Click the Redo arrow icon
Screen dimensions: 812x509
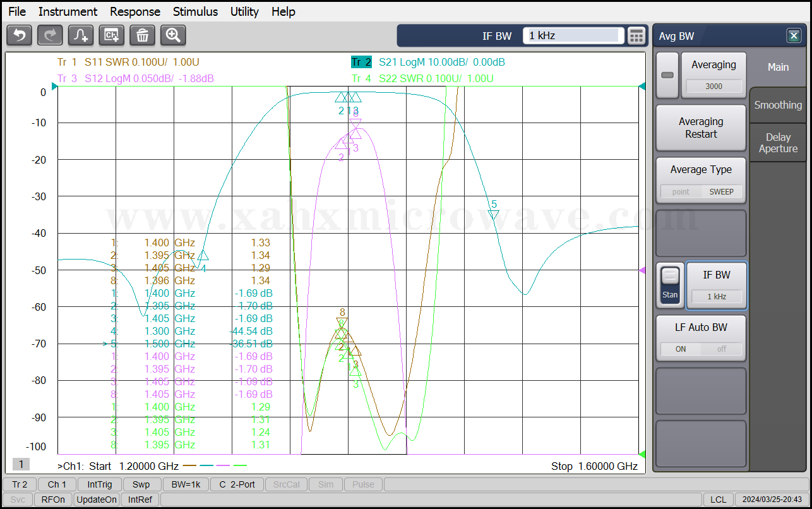[50, 35]
